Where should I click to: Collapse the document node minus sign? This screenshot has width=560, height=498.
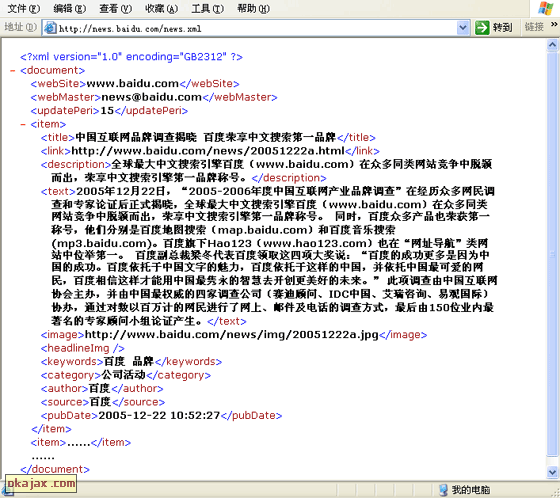coord(13,71)
